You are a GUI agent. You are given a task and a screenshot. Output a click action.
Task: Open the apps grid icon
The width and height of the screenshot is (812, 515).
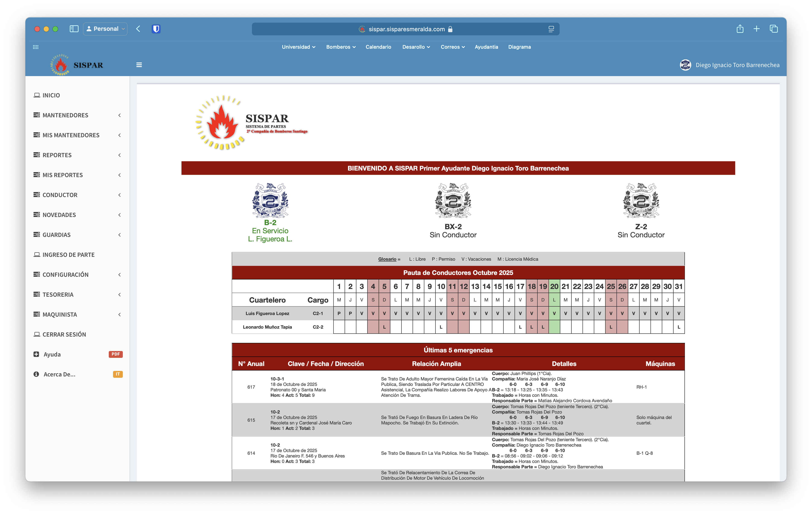coord(36,47)
